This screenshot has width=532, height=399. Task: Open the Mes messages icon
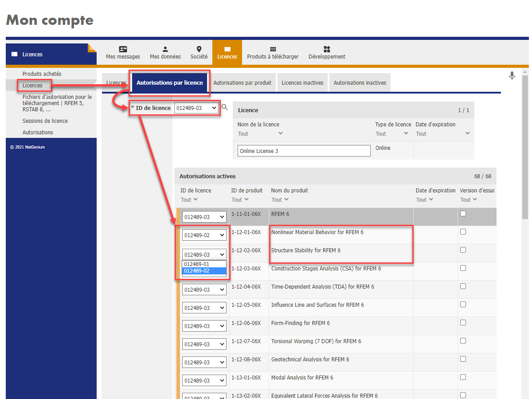[123, 50]
